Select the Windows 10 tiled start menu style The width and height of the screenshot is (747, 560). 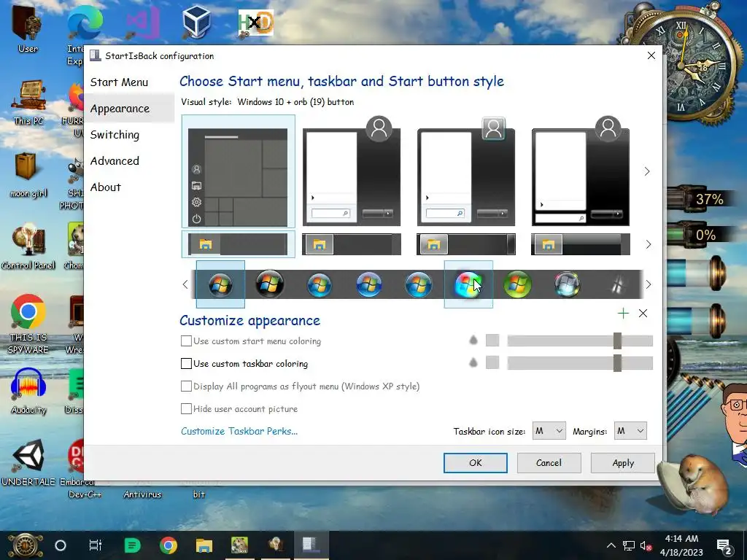(239, 171)
